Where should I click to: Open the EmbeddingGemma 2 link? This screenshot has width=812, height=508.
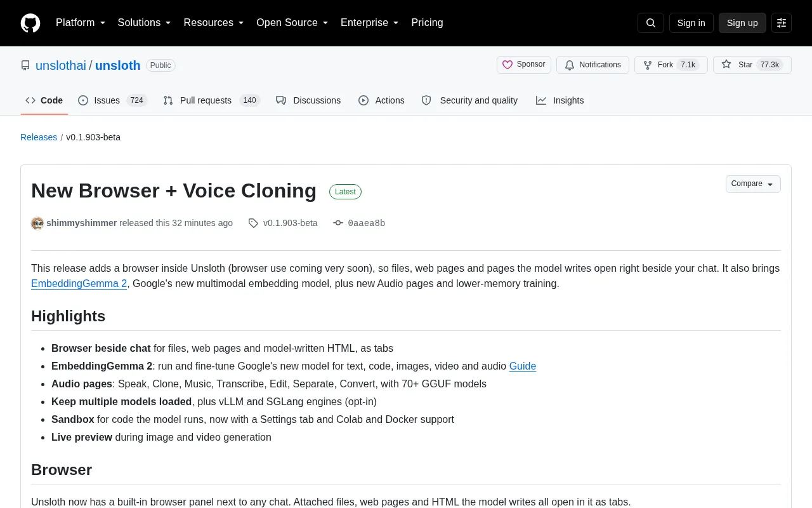[x=79, y=283]
